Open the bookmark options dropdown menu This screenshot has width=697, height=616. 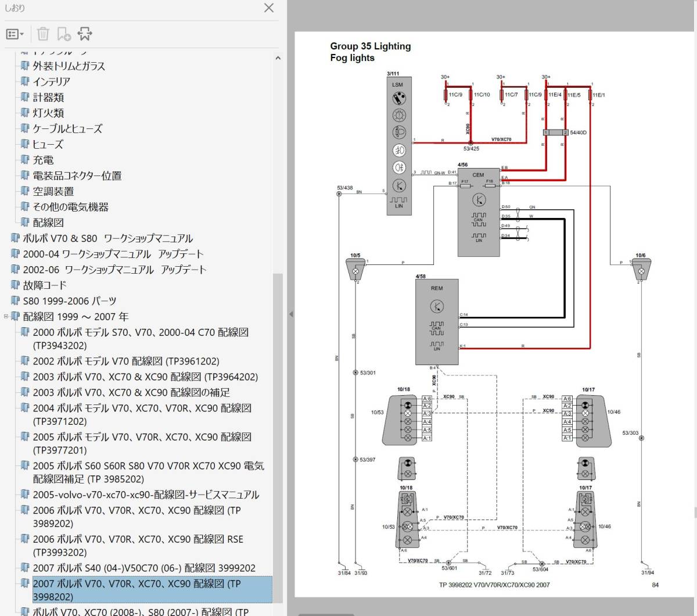[x=15, y=34]
